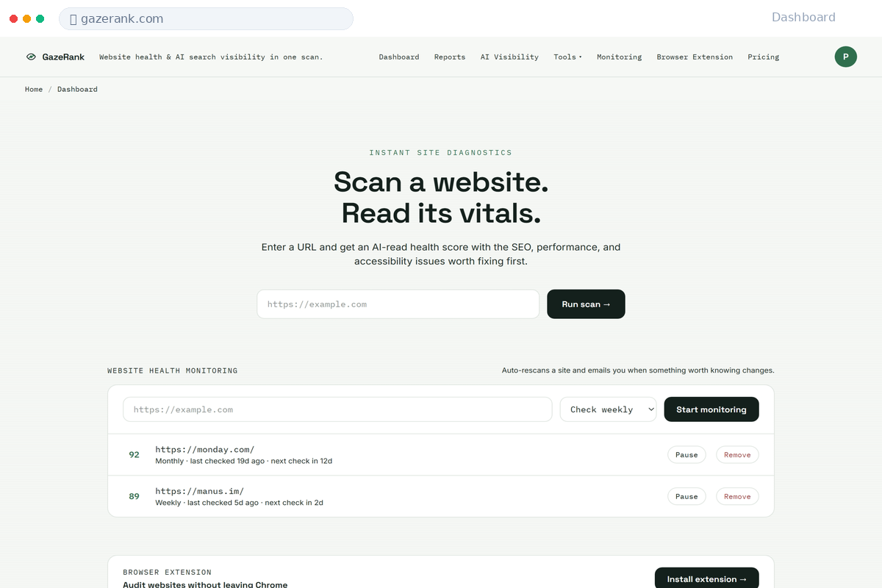The width and height of the screenshot is (882, 588).
Task: Click the monday.com Monthly last checked line
Action: tap(244, 462)
